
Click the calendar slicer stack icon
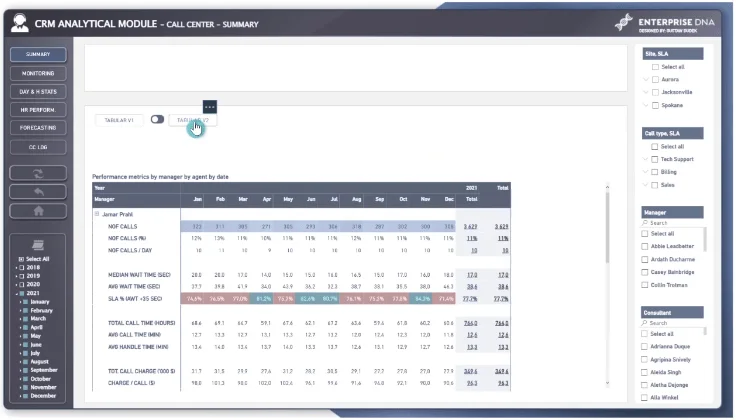[38, 245]
